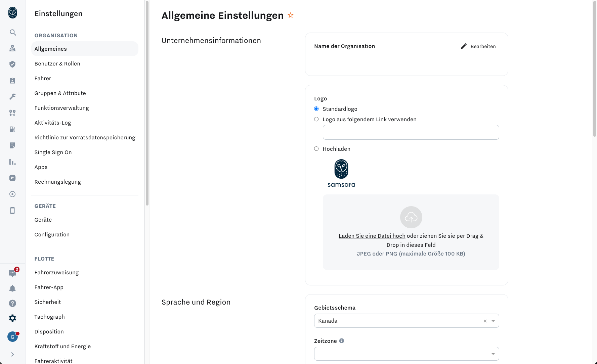This screenshot has height=364, width=597.
Task: Open the notifications bell icon
Action: coord(12,288)
